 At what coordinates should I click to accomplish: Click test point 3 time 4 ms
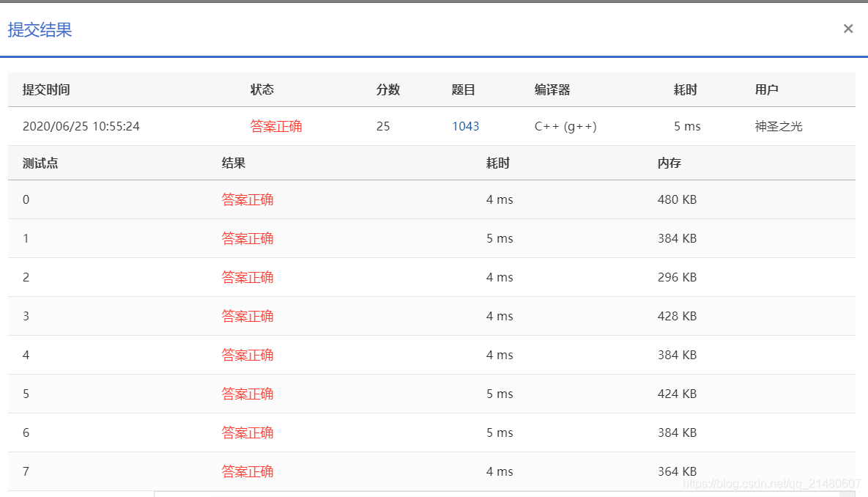(x=500, y=316)
